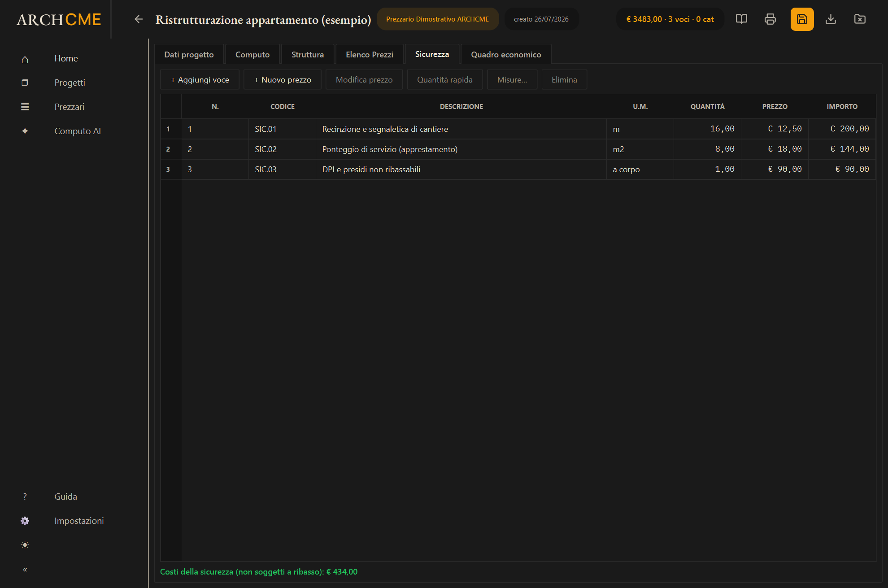Image resolution: width=888 pixels, height=588 pixels.
Task: Open the book icon in the header
Action: (741, 19)
